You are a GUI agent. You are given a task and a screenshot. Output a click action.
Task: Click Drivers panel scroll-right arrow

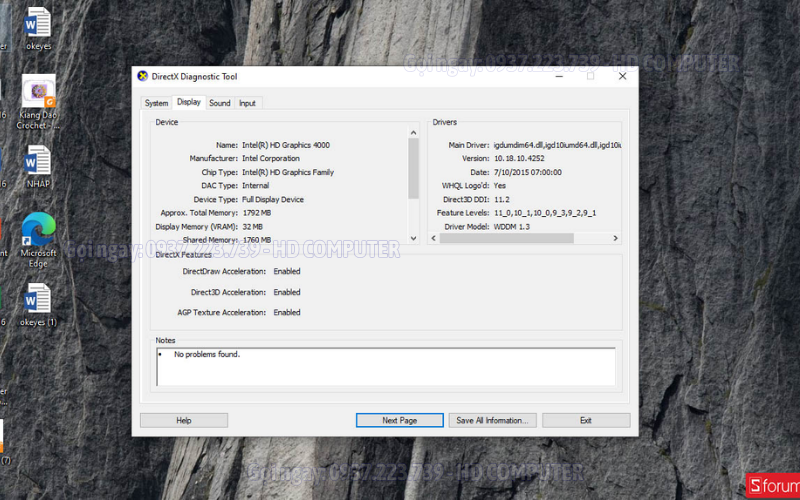pyautogui.click(x=616, y=239)
